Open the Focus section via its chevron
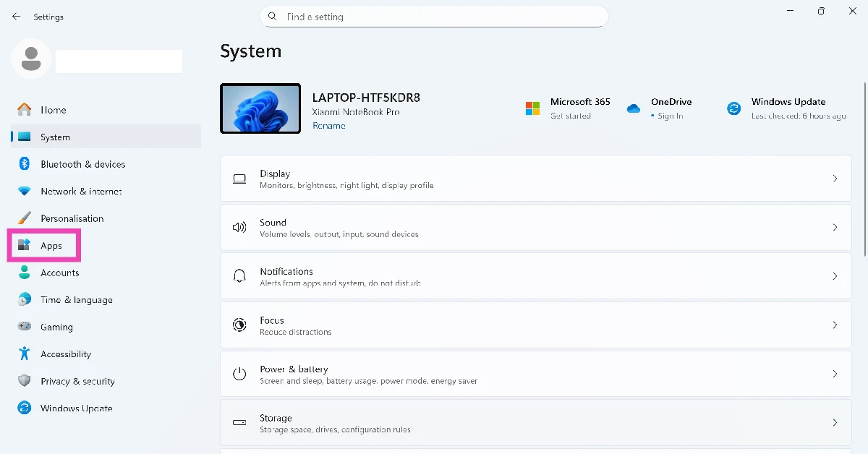Screen dimensions: 868x454 coord(835,325)
